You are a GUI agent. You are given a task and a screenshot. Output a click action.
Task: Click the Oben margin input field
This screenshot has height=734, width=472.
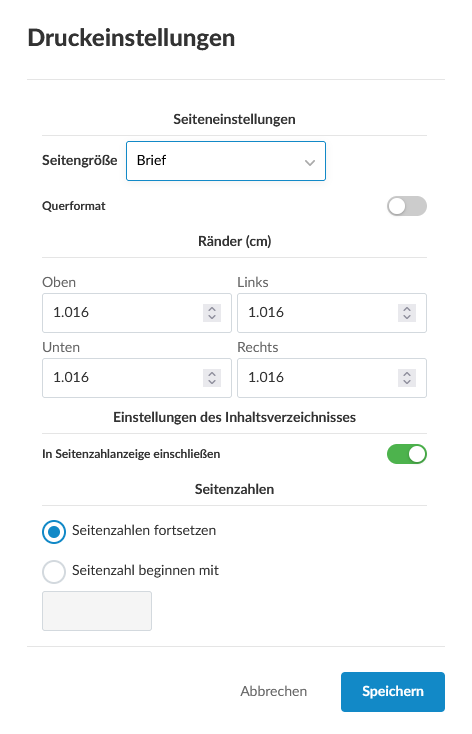coord(137,313)
